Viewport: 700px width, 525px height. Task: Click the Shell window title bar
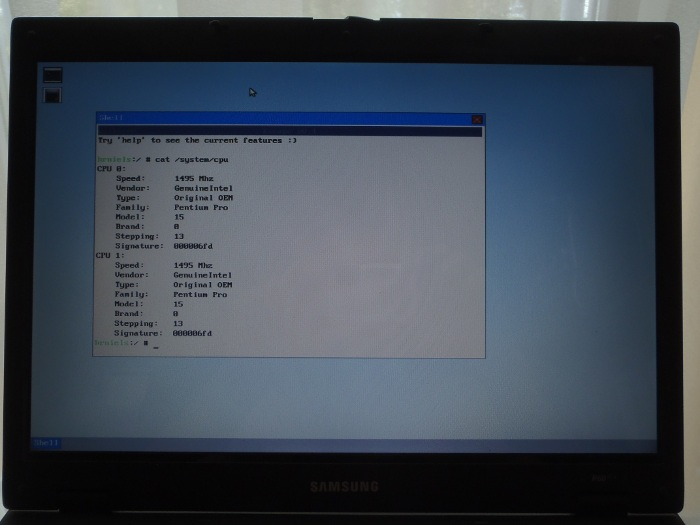[290, 118]
